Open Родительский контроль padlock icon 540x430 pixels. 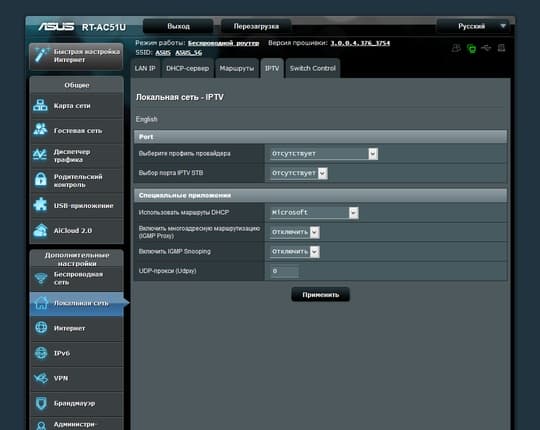point(41,180)
